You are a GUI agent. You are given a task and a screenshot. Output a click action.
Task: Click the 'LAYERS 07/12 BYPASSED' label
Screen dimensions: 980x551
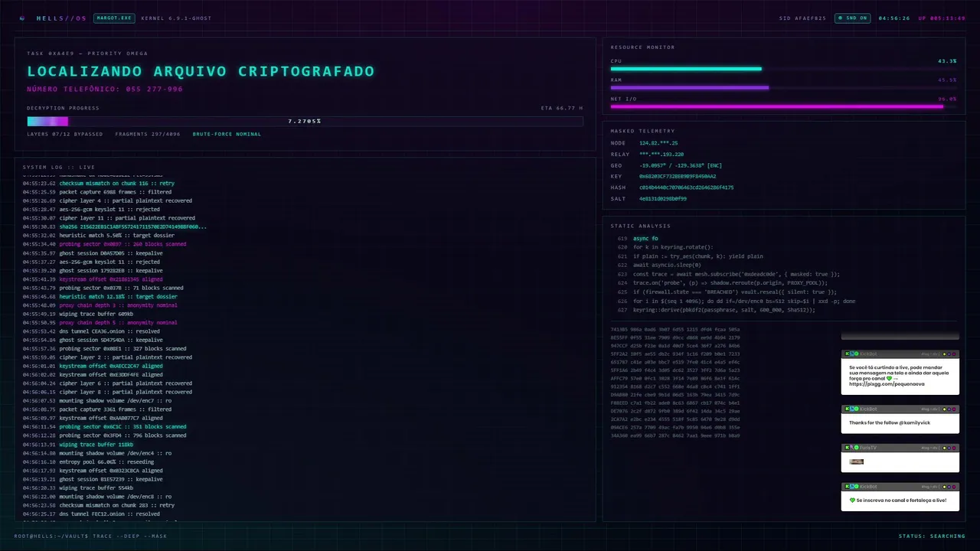pyautogui.click(x=65, y=134)
